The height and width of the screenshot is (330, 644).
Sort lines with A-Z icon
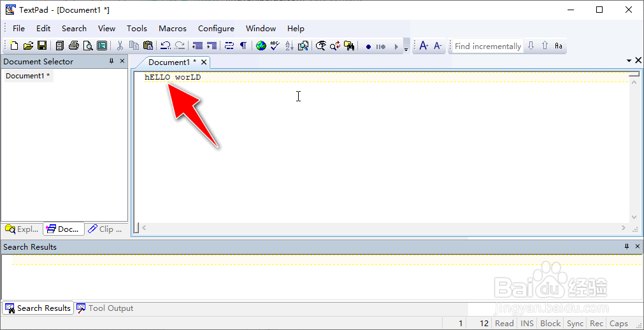click(x=289, y=46)
